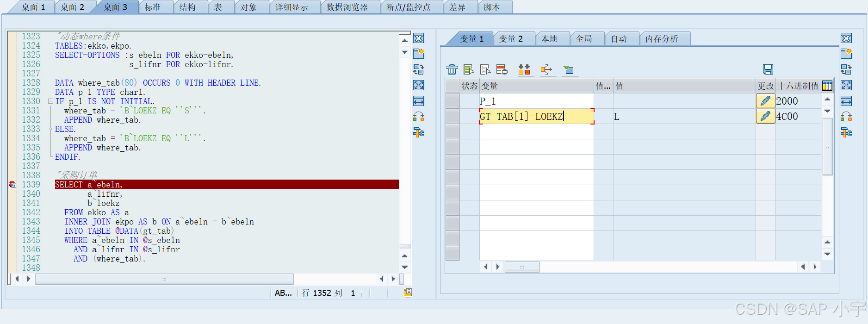Click the editor scroll-up arrow at top
The image size is (868, 324).
tap(405, 40)
